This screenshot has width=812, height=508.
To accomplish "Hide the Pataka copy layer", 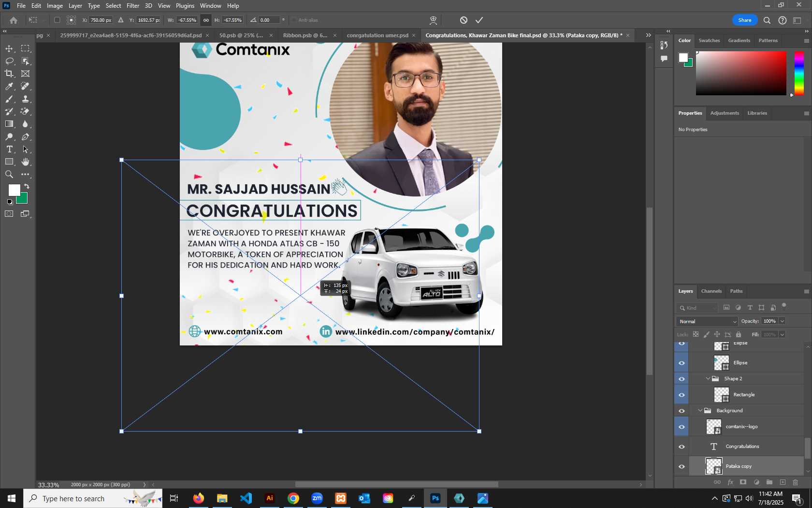I will [681, 466].
